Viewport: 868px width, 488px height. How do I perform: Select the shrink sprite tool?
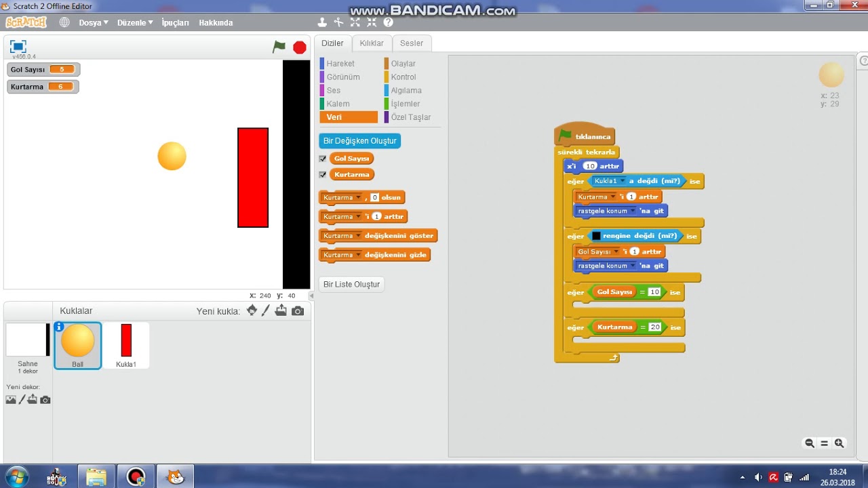[x=372, y=22]
